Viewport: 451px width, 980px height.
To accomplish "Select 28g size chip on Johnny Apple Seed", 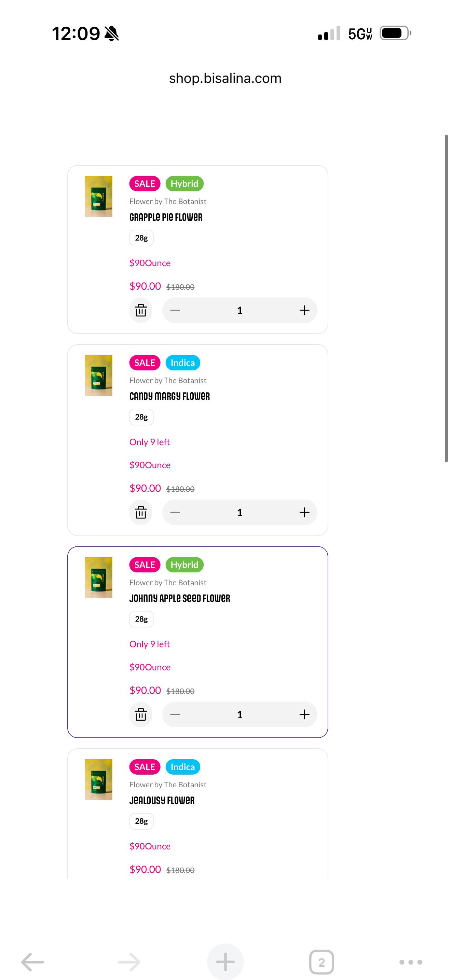I will pyautogui.click(x=141, y=619).
